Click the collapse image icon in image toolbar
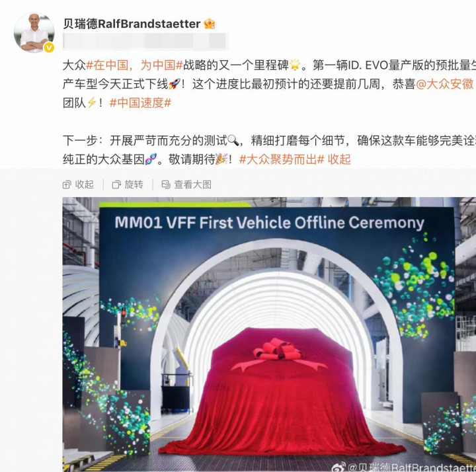Image resolution: width=476 pixels, height=472 pixels. (x=67, y=184)
